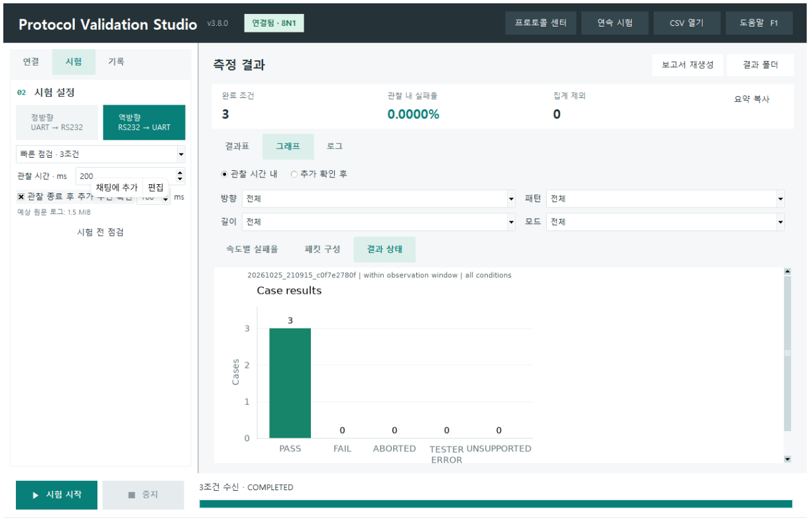812x518 pixels.
Task: Open the 프로토콜 센터 button in header
Action: (540, 23)
